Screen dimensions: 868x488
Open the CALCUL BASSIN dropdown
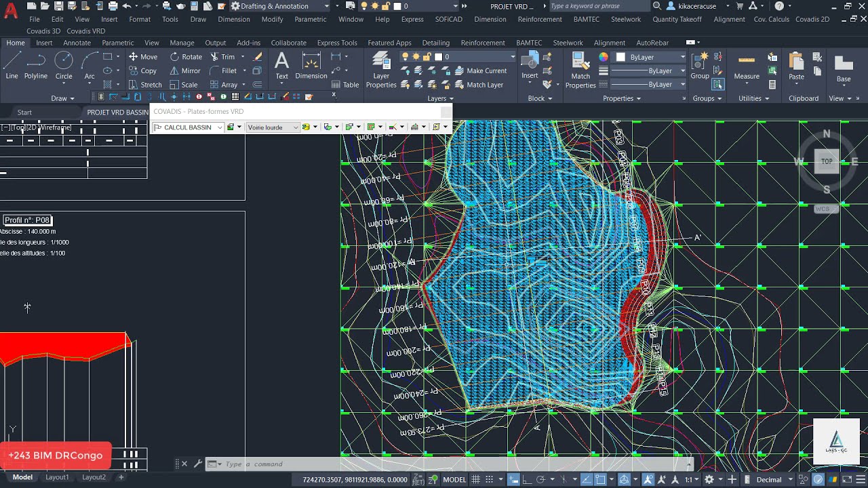(x=188, y=127)
